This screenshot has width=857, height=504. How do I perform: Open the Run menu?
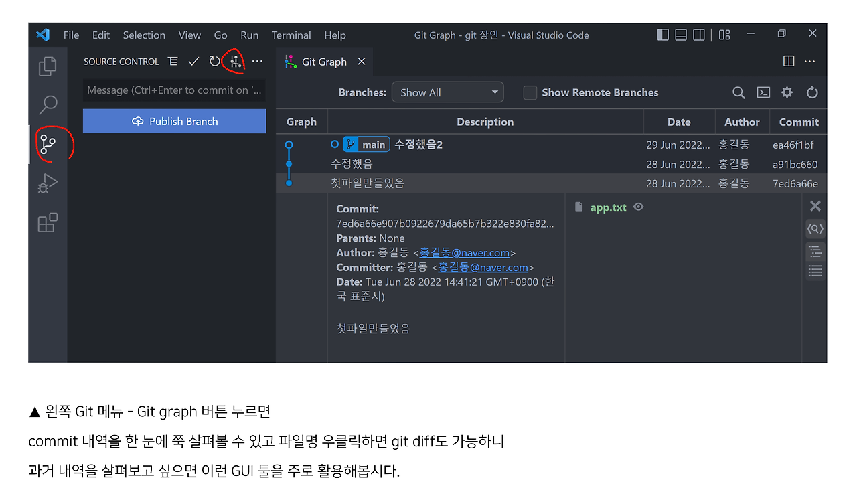249,35
